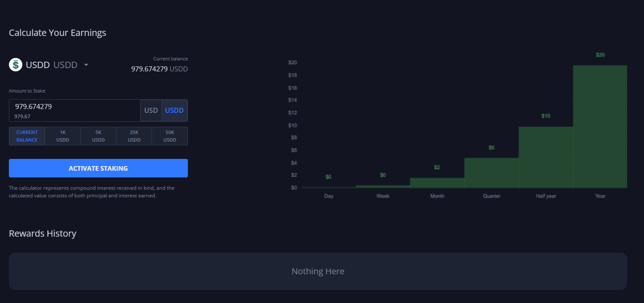Image resolution: width=644 pixels, height=303 pixels.
Task: Click the Day label on chart axis
Action: [x=328, y=196]
